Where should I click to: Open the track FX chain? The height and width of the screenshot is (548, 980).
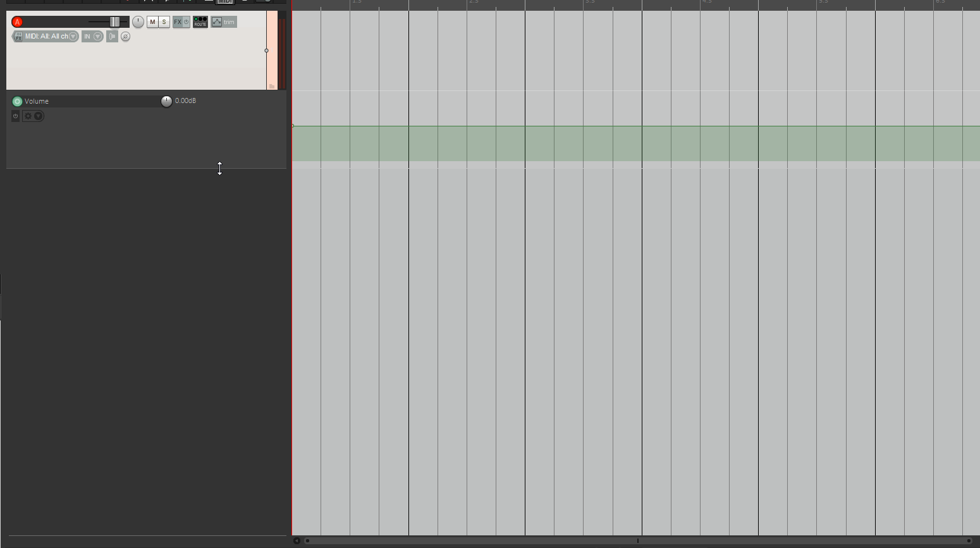click(178, 22)
